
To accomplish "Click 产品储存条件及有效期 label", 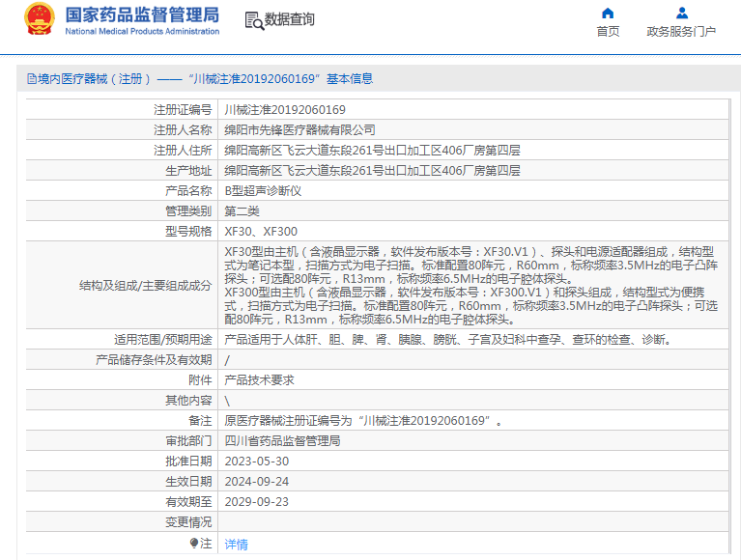I will (x=154, y=360).
